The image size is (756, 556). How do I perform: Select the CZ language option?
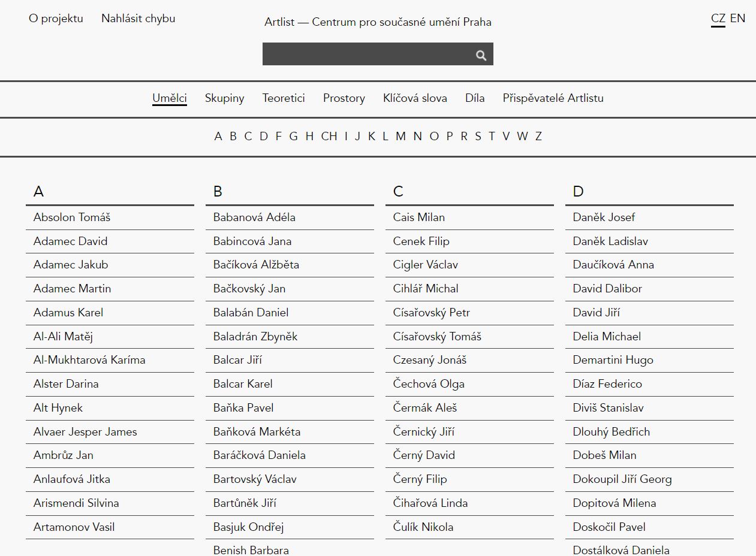click(x=718, y=18)
